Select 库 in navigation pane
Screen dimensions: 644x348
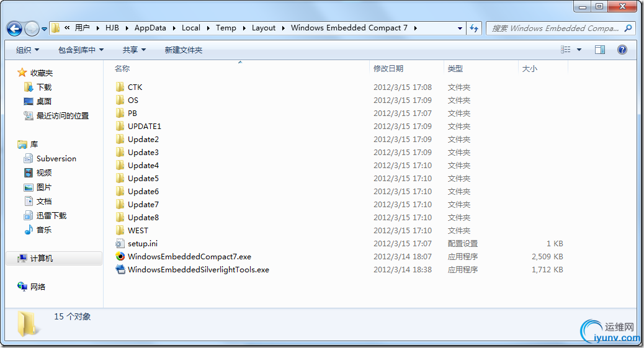tap(28, 144)
